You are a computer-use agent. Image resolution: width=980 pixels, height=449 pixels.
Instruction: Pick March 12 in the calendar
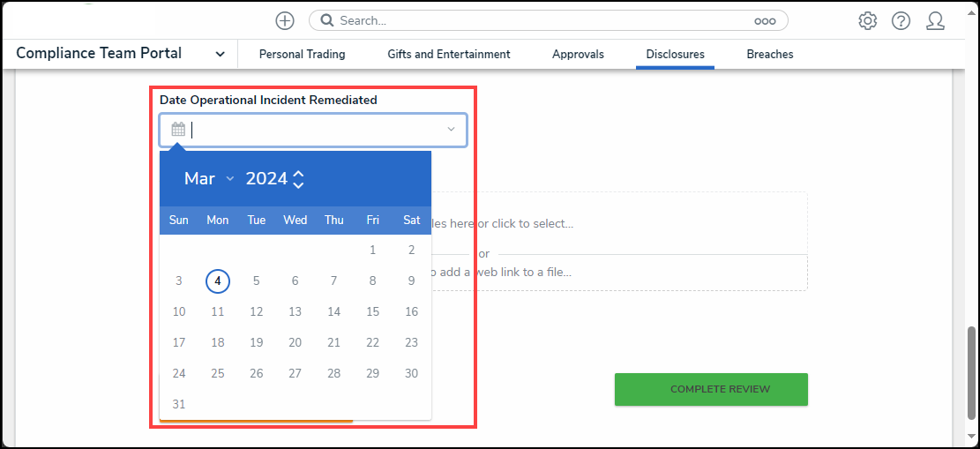point(257,311)
